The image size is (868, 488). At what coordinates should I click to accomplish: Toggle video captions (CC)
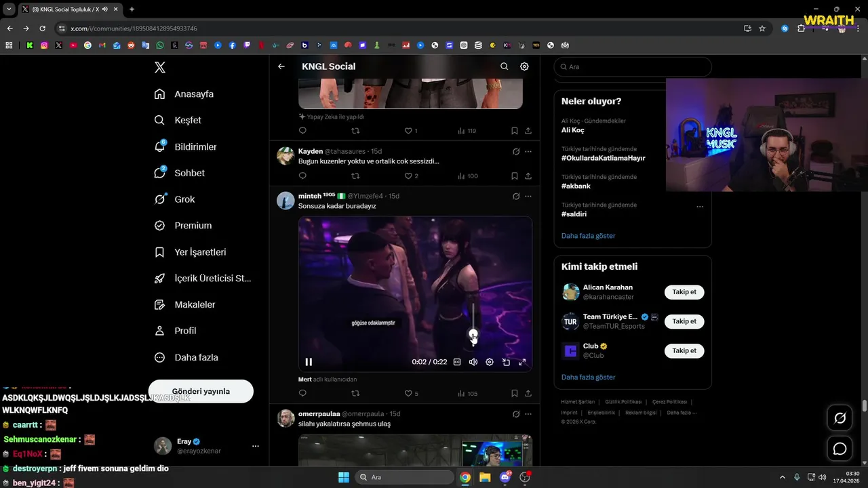pyautogui.click(x=457, y=362)
